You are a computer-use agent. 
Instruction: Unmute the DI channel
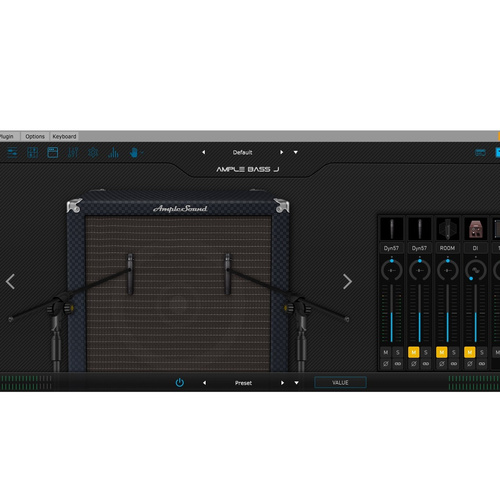click(470, 352)
